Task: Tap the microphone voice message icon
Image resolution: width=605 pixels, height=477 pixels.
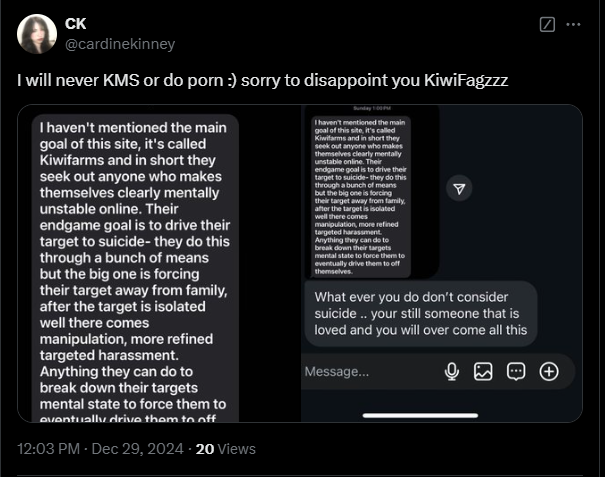Action: coord(451,372)
